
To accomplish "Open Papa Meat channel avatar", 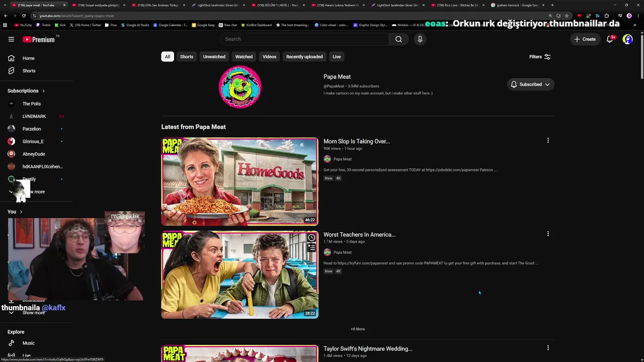I will click(x=240, y=86).
